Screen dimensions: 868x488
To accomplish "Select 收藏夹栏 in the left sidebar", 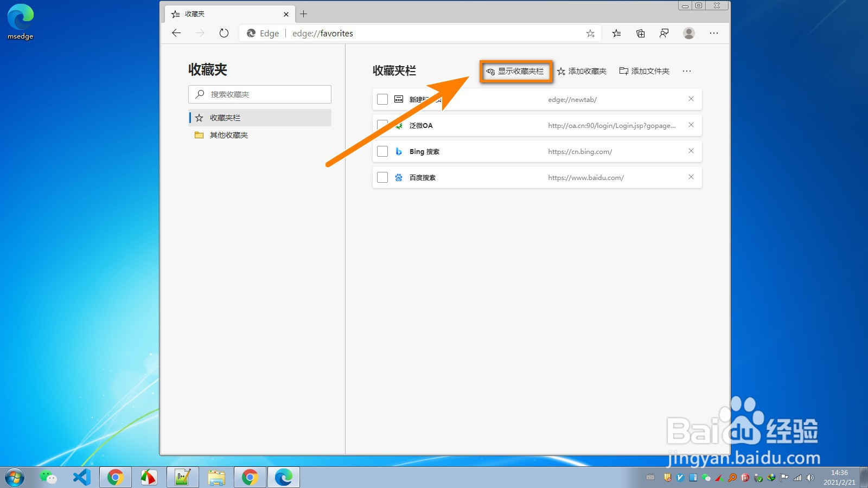I will tap(260, 118).
